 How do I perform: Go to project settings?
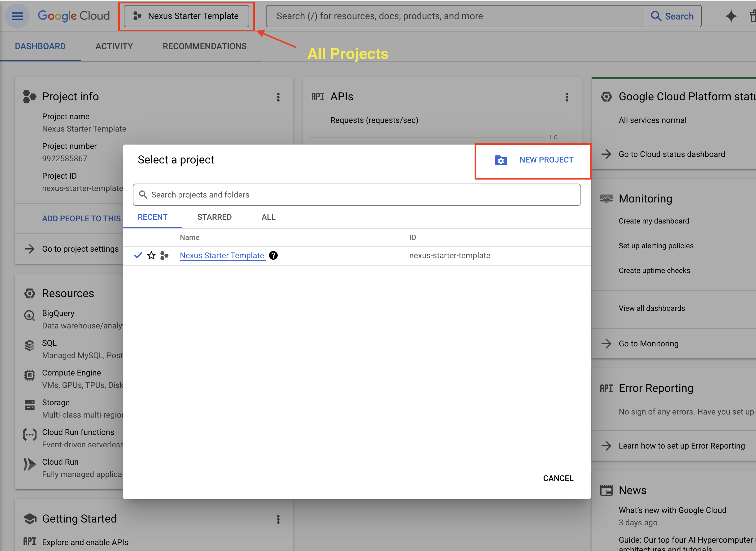click(x=80, y=249)
